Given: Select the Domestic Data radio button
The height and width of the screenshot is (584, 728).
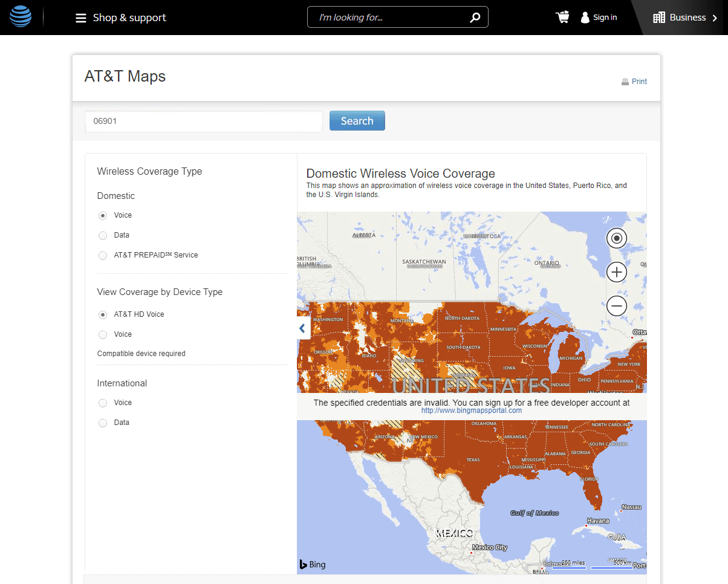Looking at the screenshot, I should coord(103,235).
